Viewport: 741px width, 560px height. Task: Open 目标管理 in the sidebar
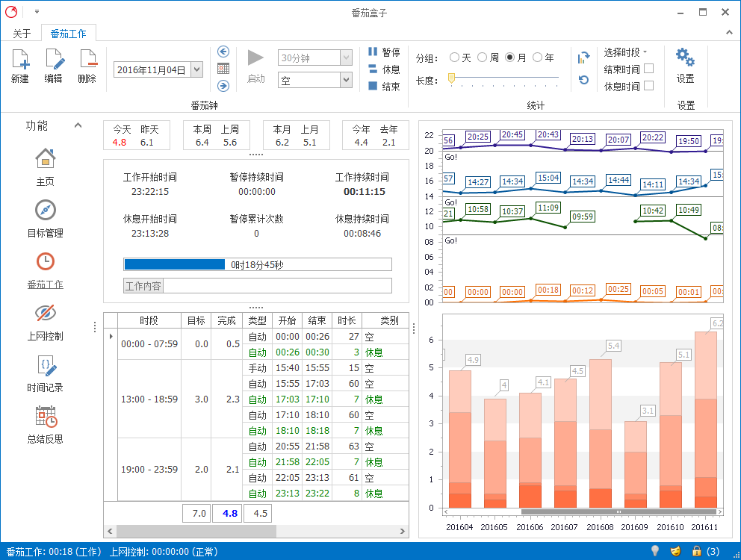pos(46,210)
